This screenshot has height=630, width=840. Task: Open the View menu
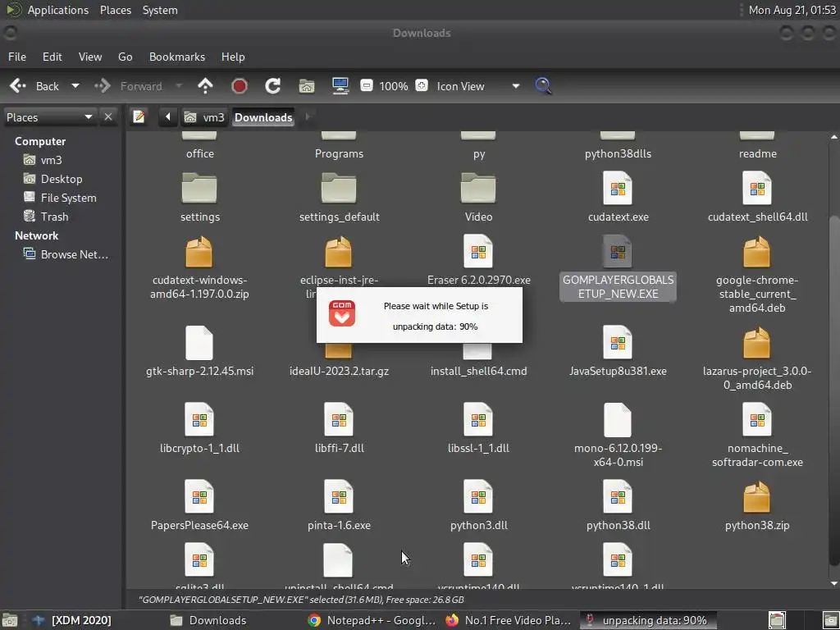pos(90,57)
